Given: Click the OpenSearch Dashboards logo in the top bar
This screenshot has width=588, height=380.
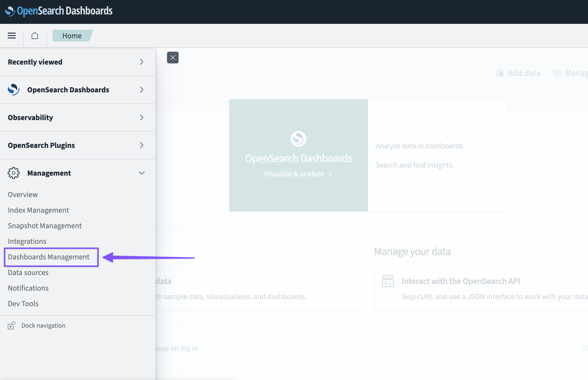Looking at the screenshot, I should [59, 11].
